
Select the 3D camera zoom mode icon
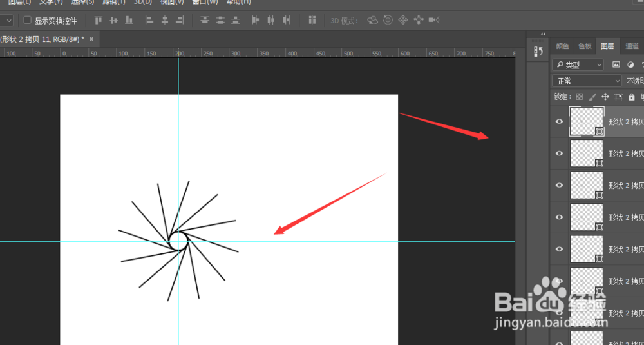point(434,20)
